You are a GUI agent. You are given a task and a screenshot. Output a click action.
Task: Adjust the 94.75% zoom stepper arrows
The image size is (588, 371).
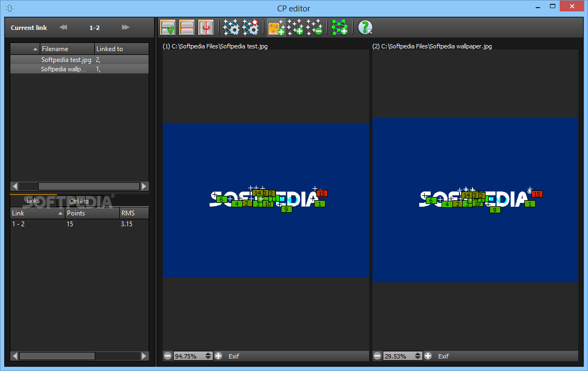[208, 356]
